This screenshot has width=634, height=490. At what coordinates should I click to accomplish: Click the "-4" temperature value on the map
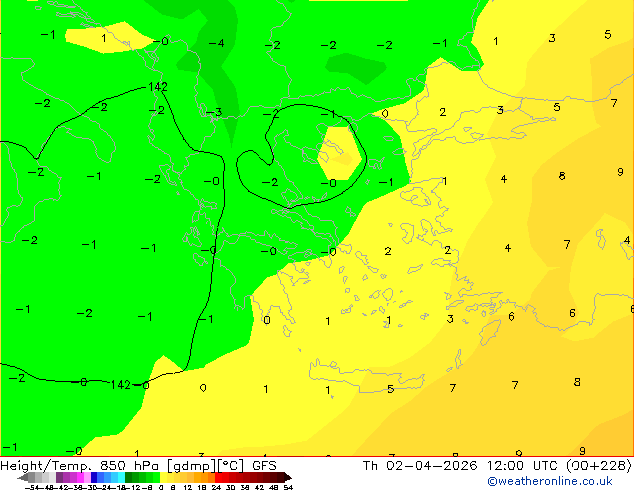tap(216, 43)
